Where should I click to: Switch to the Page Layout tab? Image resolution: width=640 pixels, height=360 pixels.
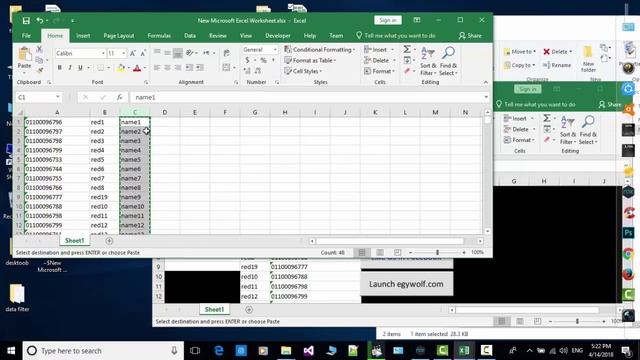119,36
